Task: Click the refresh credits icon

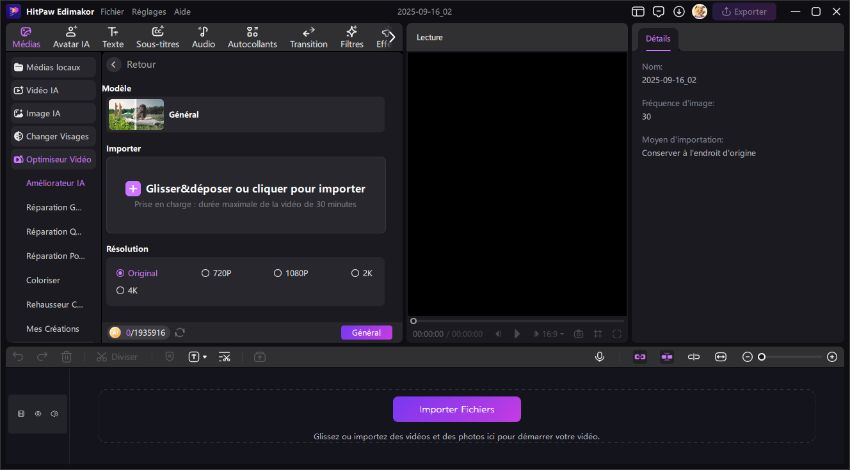Action: (180, 333)
